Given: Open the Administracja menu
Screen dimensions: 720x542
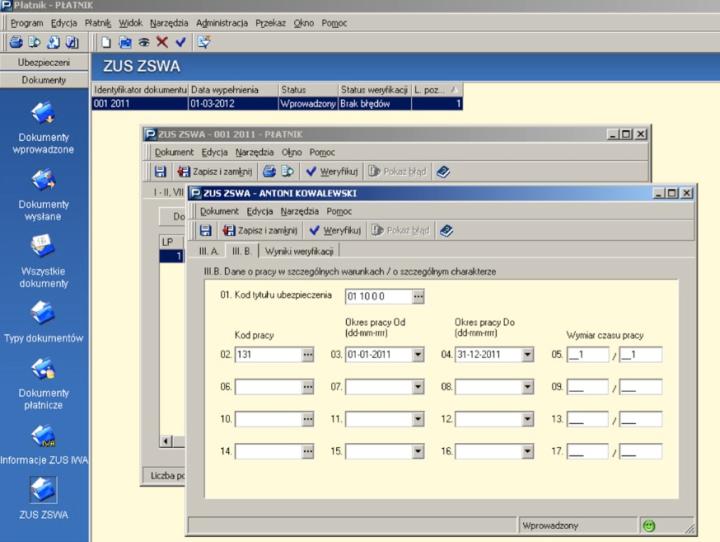Looking at the screenshot, I should (x=222, y=22).
